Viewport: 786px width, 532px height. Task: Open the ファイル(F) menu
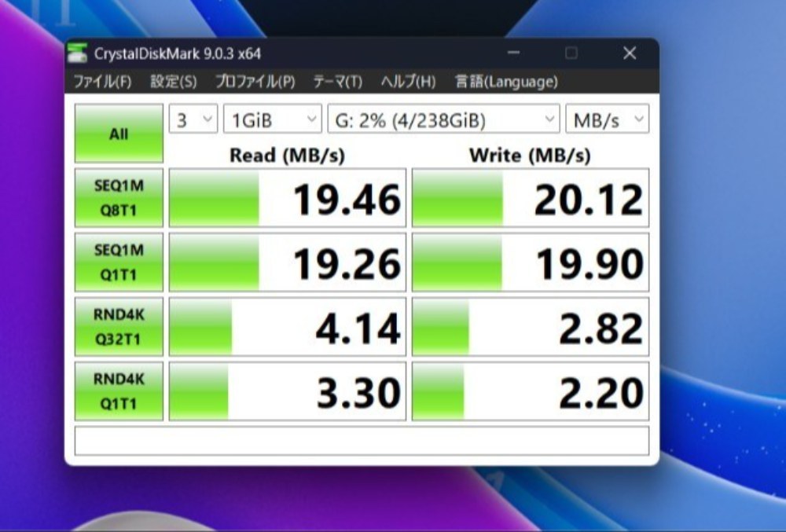click(102, 81)
